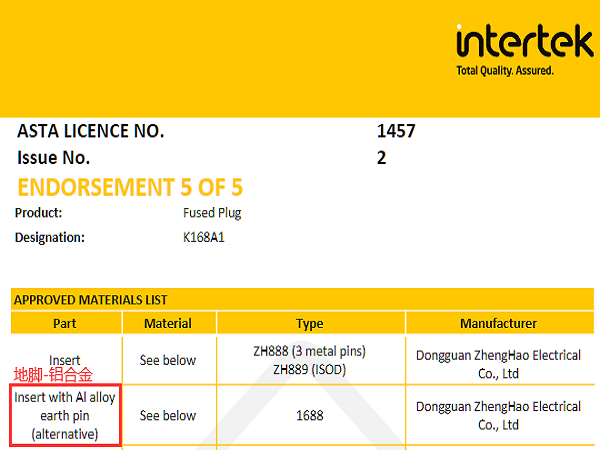Select the 'Total Quality. Assured.' tagline
Screen dimensions: 600x450
point(505,71)
